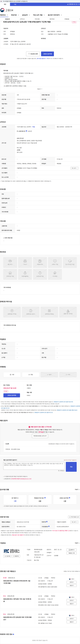This screenshot has width=80, height=644.
Task: Go to the 우대사항 section tab
Action: (37, 19)
